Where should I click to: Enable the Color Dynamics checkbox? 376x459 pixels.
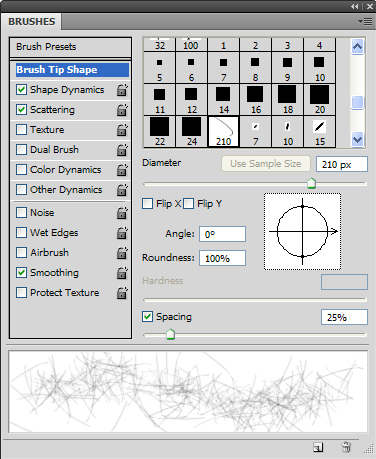click(21, 170)
